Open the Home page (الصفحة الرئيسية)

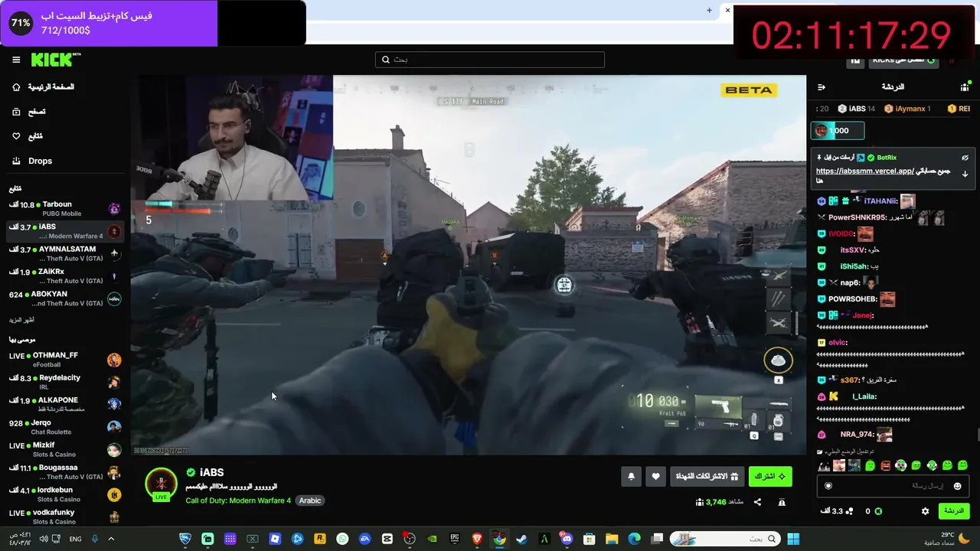(43, 87)
